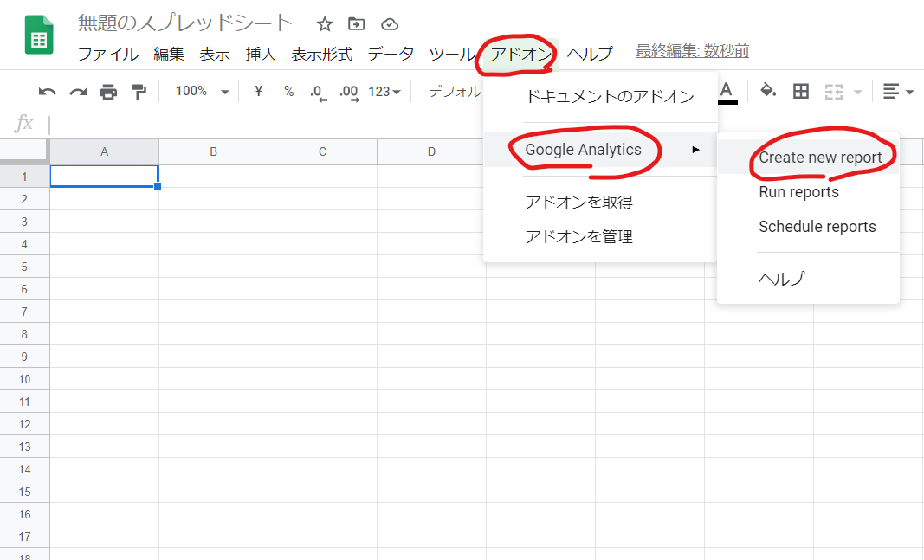Open merge cells dropdown arrow
924x560 pixels.
point(857,93)
